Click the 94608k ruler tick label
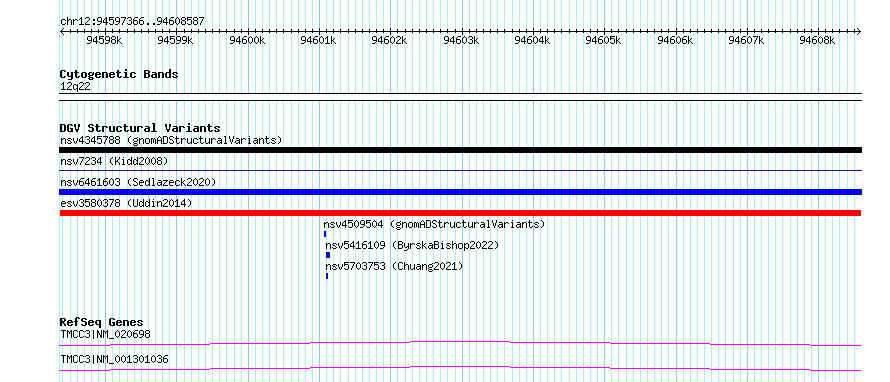890x382 pixels. coord(817,40)
